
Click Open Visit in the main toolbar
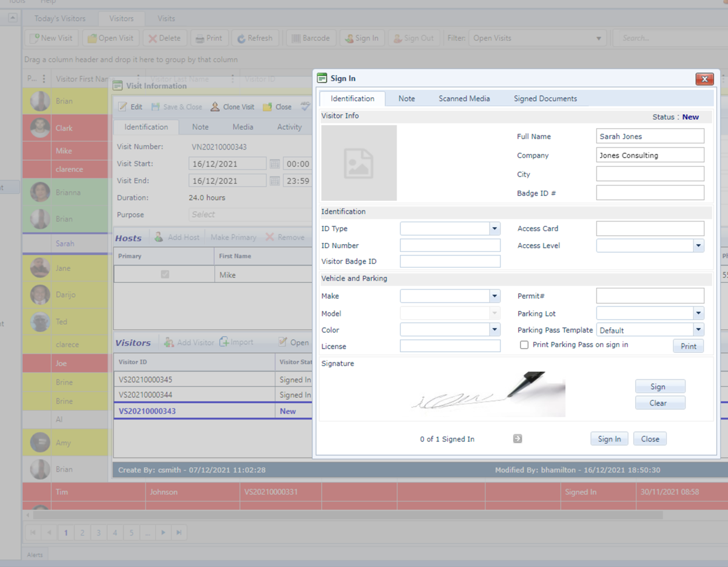pos(111,38)
